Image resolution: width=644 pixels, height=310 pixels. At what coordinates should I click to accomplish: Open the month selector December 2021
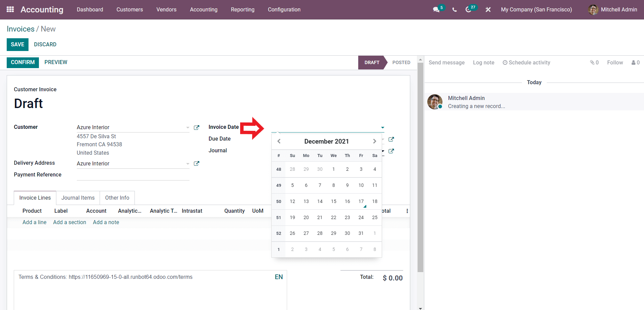coord(326,141)
